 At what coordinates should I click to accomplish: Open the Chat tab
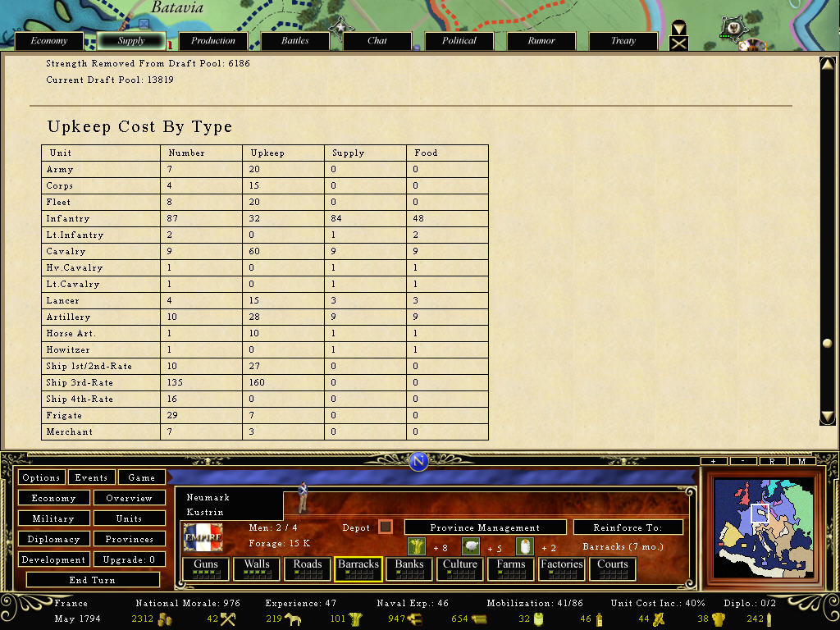pos(377,41)
